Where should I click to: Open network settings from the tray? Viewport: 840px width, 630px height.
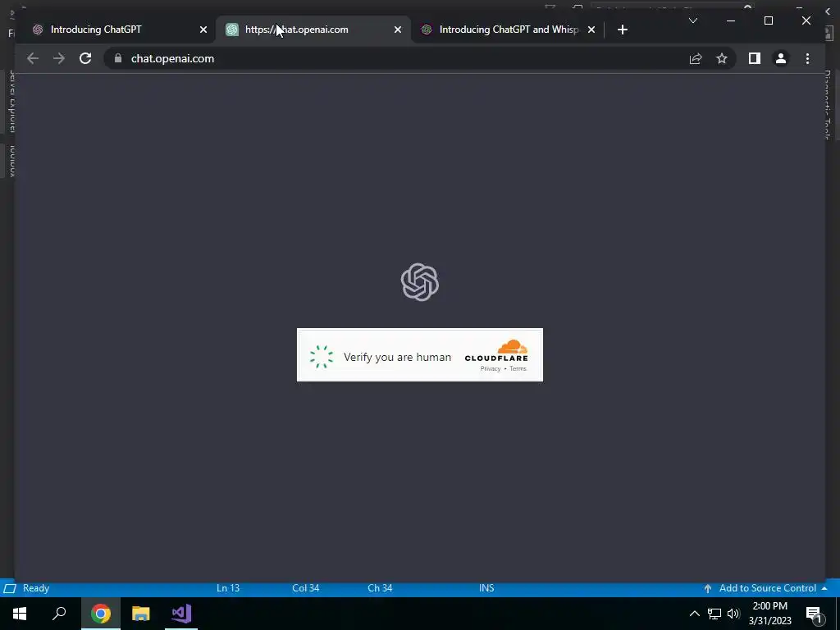(714, 614)
